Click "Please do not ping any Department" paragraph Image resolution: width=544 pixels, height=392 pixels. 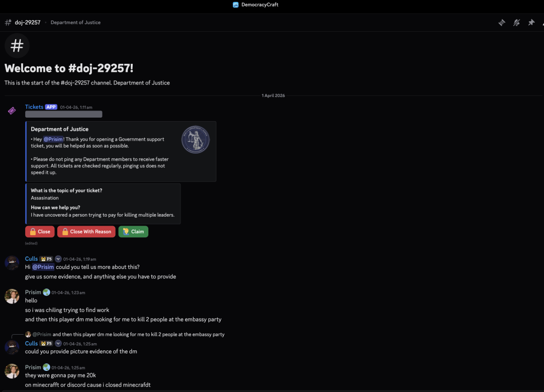[x=100, y=166]
